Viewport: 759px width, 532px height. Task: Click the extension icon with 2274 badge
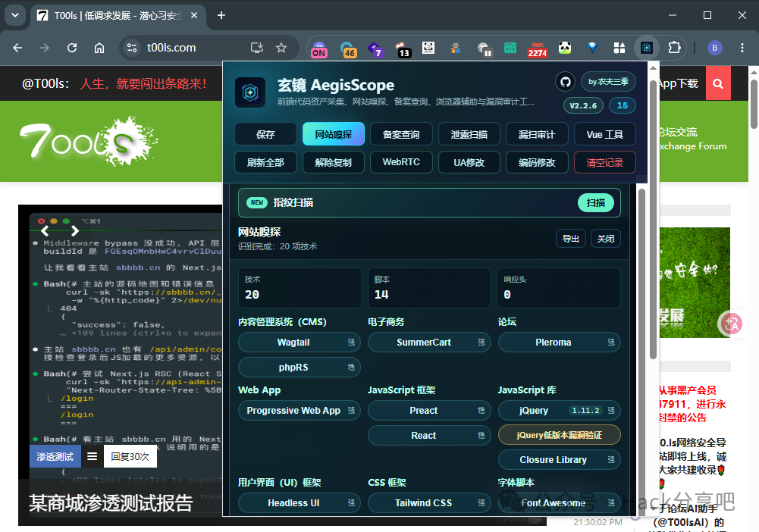(538, 49)
